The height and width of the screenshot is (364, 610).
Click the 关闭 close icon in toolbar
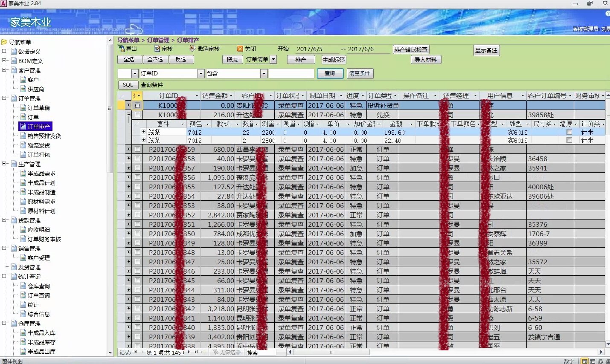pos(240,49)
